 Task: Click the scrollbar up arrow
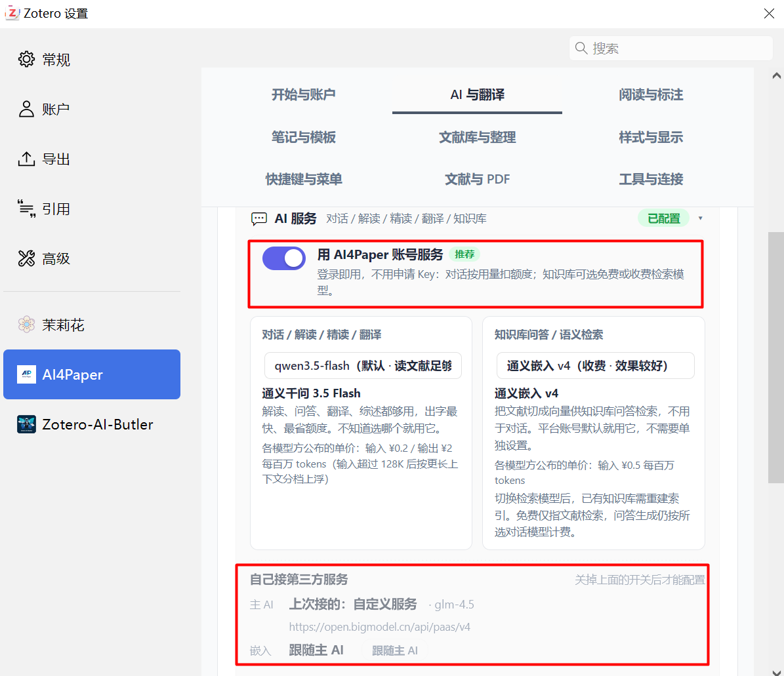point(776,76)
